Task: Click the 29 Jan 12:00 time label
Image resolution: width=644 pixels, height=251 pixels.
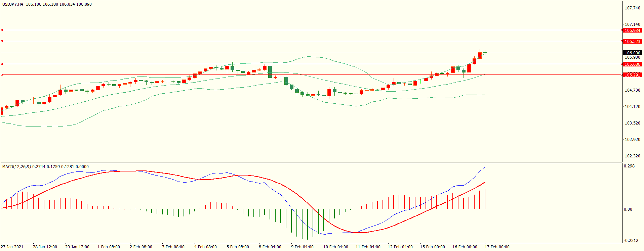Action: pos(77,247)
